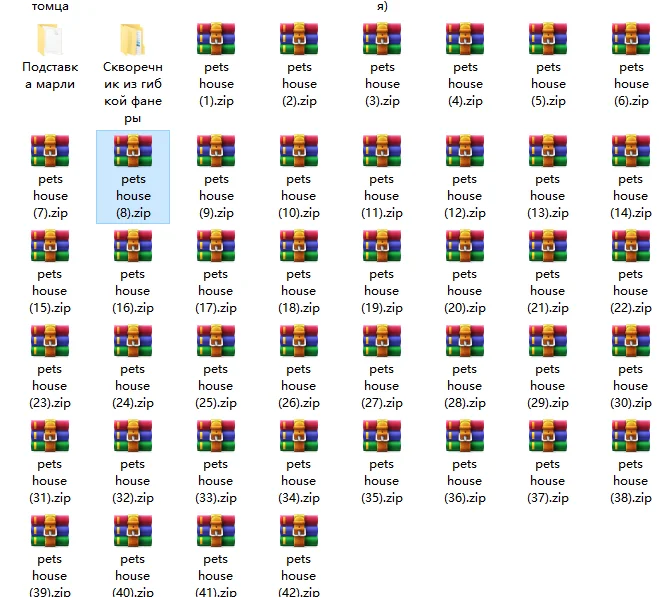Select the pets house (3).zip archive icon
Viewport: 659px width, 597px height.
[x=382, y=39]
